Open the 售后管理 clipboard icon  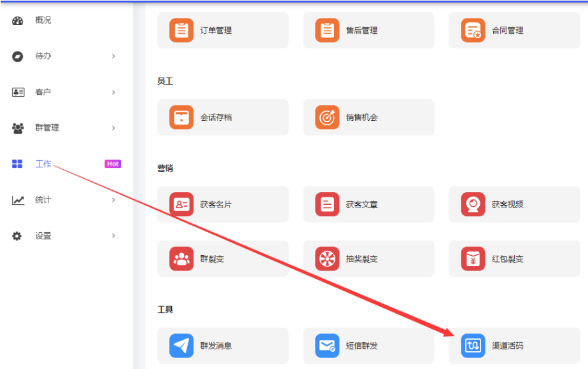327,31
